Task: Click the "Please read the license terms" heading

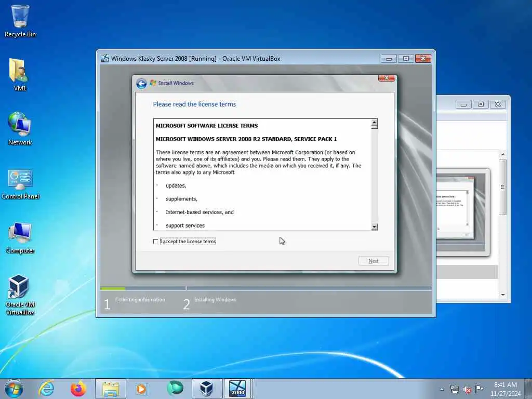Action: [194, 104]
